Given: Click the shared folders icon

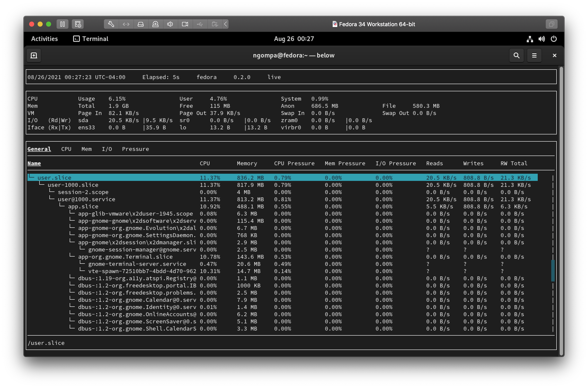Looking at the screenshot, I should coord(215,24).
